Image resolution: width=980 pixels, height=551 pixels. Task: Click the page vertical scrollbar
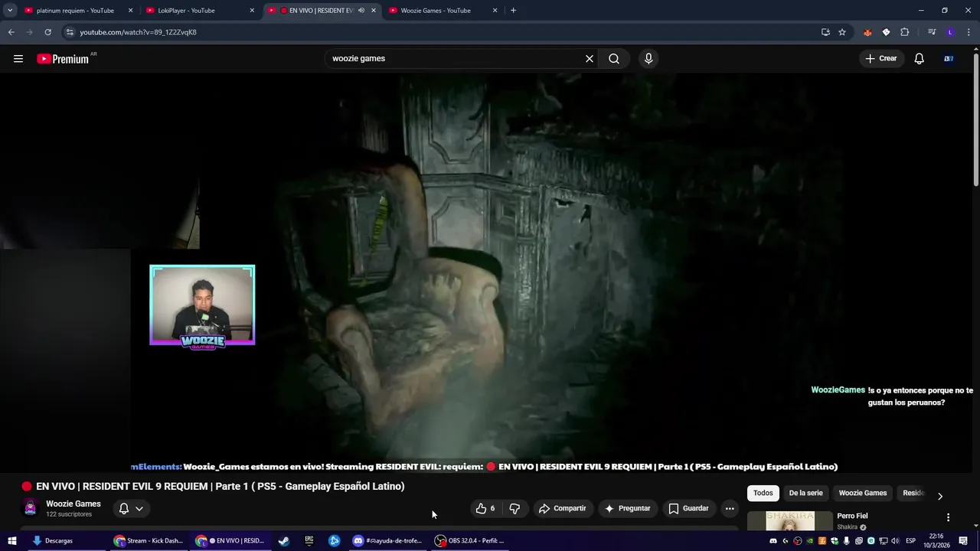[x=975, y=119]
